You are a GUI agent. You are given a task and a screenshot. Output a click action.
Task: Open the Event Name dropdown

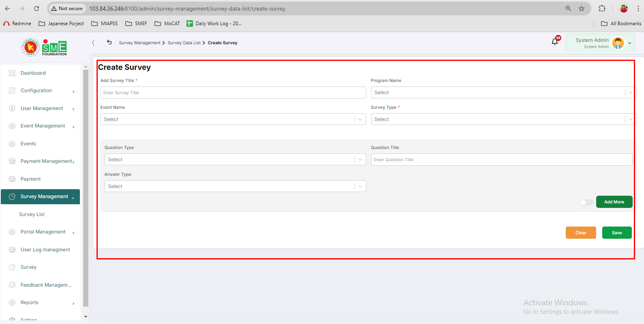coord(233,119)
